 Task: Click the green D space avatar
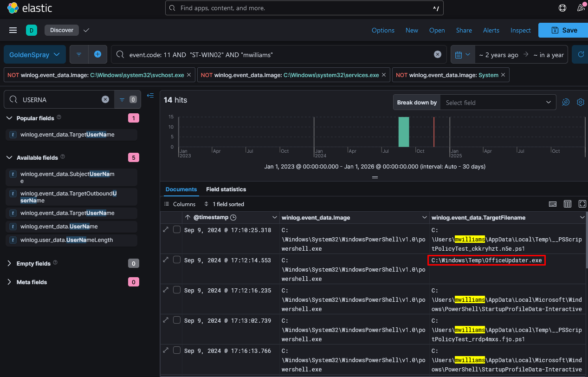[x=31, y=30]
